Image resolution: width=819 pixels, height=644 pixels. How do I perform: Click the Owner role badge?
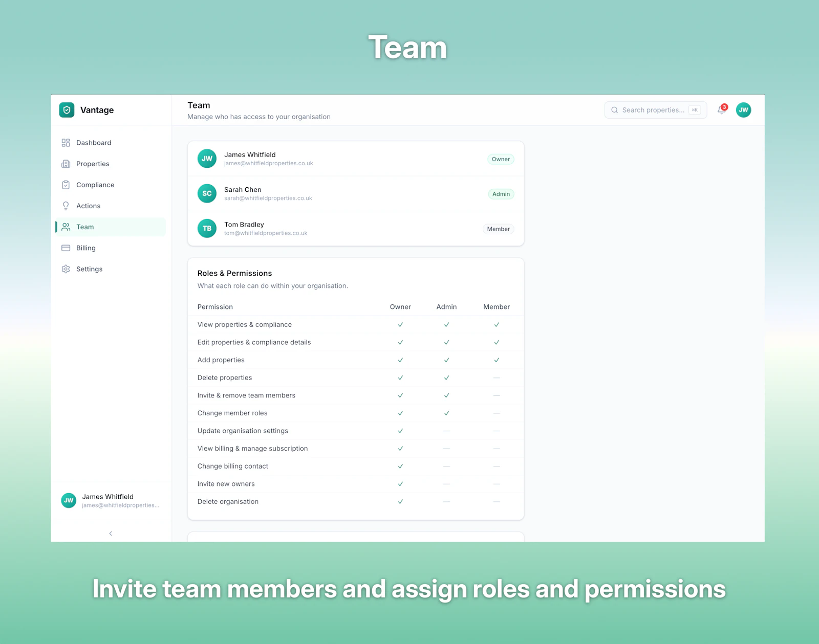(x=501, y=159)
